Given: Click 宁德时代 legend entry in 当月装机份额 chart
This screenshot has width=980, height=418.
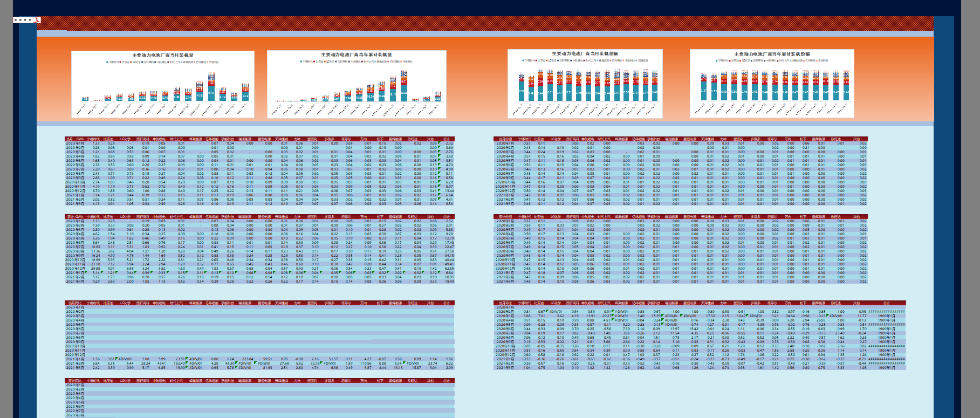Looking at the screenshot, I should 529,60.
